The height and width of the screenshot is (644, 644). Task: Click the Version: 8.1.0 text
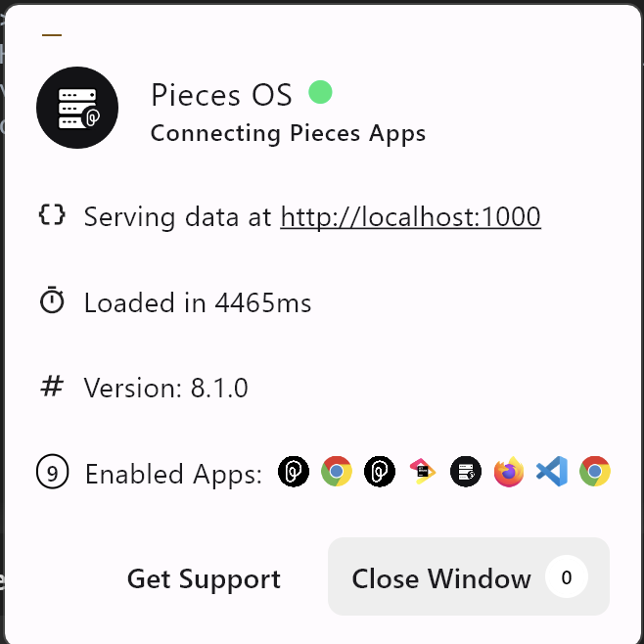coord(165,389)
